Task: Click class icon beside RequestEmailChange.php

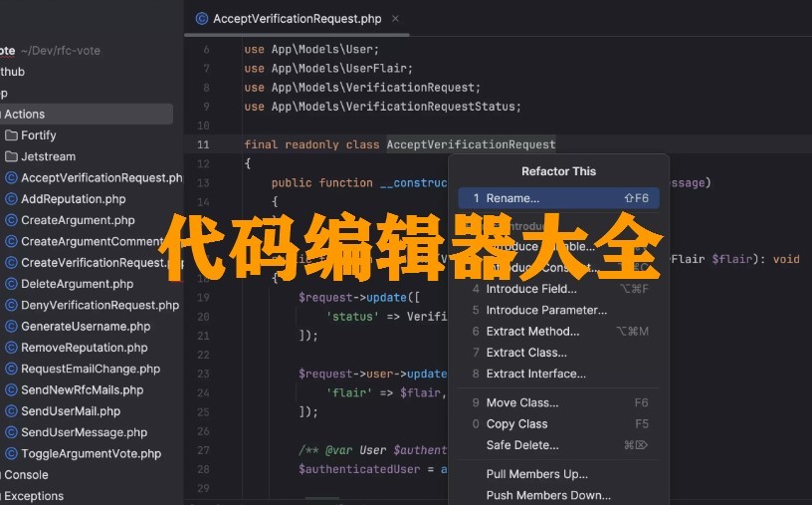Action: pyautogui.click(x=11, y=370)
